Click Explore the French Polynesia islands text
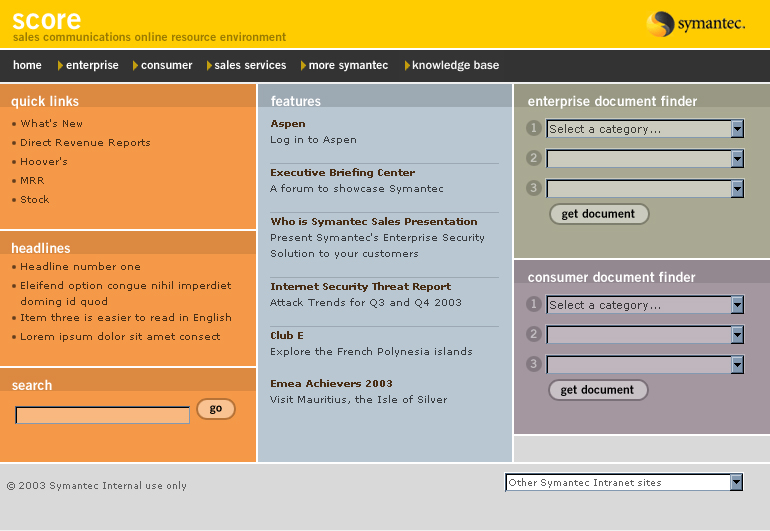 tap(371, 352)
